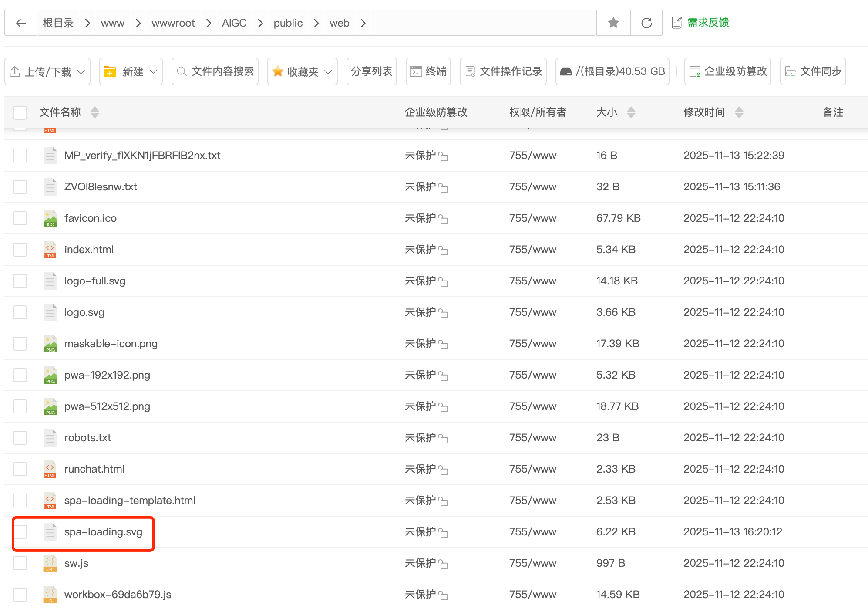
Task: Expand the 收藏夹 favorites dropdown
Action: [x=303, y=71]
